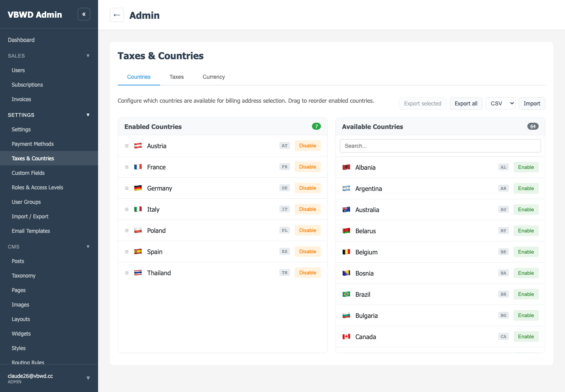This screenshot has height=392, width=565.
Task: Collapse the sidebar with the double-chevron button
Action: point(84,14)
